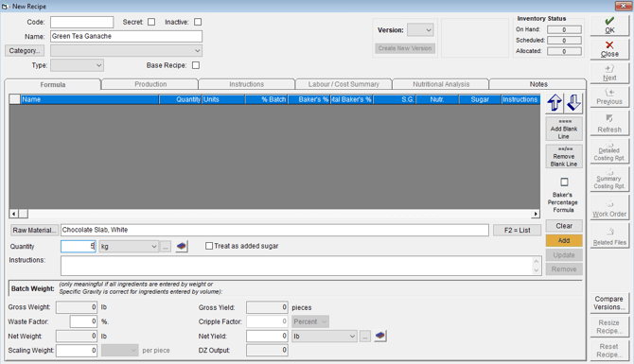Open the Nutritional Analysis tab
Viewport: 634px width, 364px height.
coord(441,84)
